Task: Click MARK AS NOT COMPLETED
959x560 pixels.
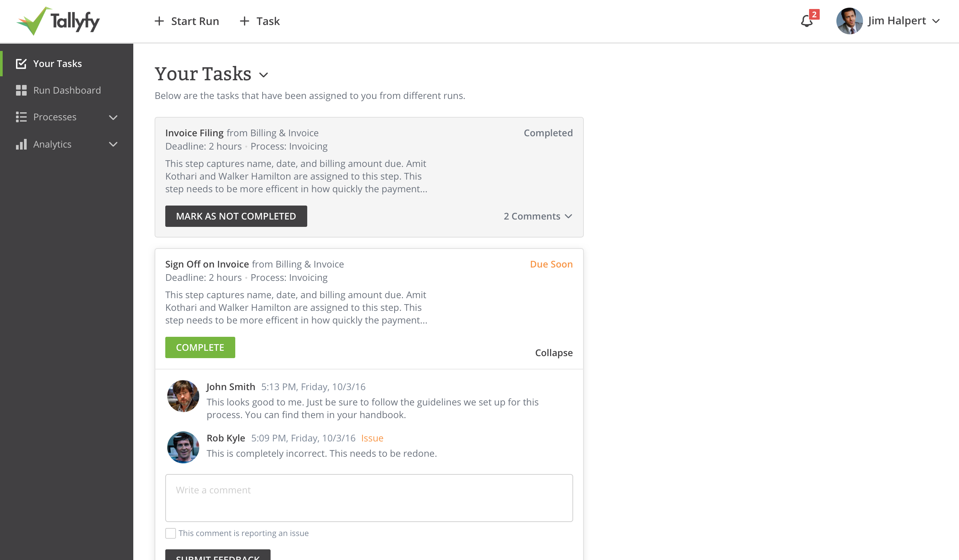Action: click(236, 216)
